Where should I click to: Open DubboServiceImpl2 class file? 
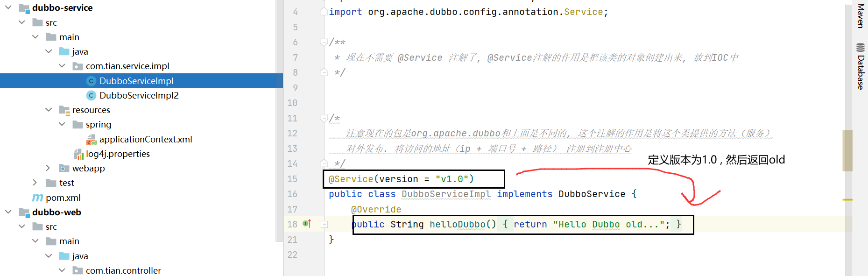point(139,95)
